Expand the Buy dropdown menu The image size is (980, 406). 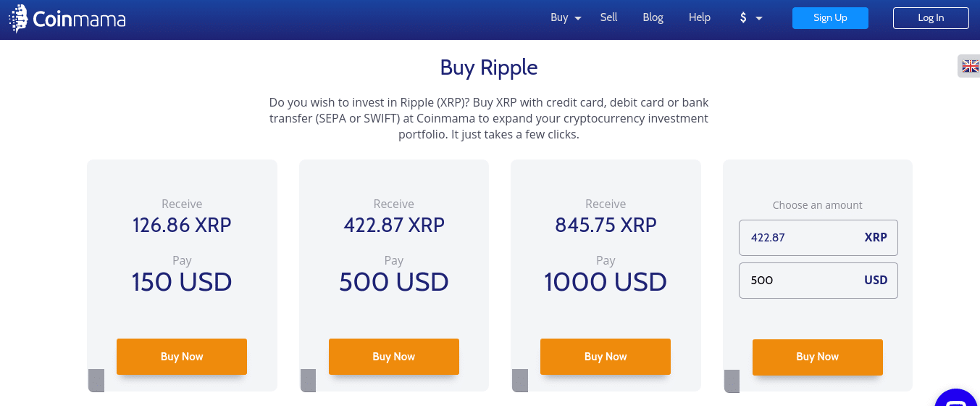(x=566, y=18)
